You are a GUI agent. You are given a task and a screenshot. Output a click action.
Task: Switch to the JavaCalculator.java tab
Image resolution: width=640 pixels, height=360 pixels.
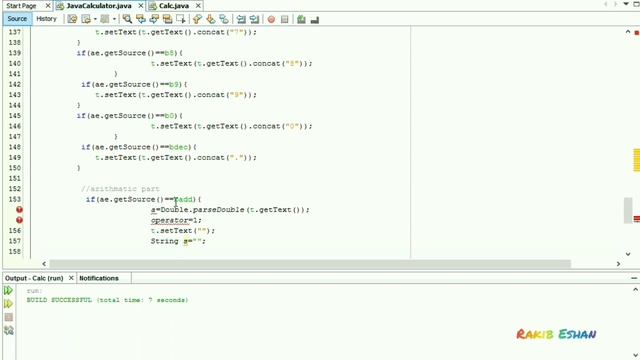click(99, 6)
